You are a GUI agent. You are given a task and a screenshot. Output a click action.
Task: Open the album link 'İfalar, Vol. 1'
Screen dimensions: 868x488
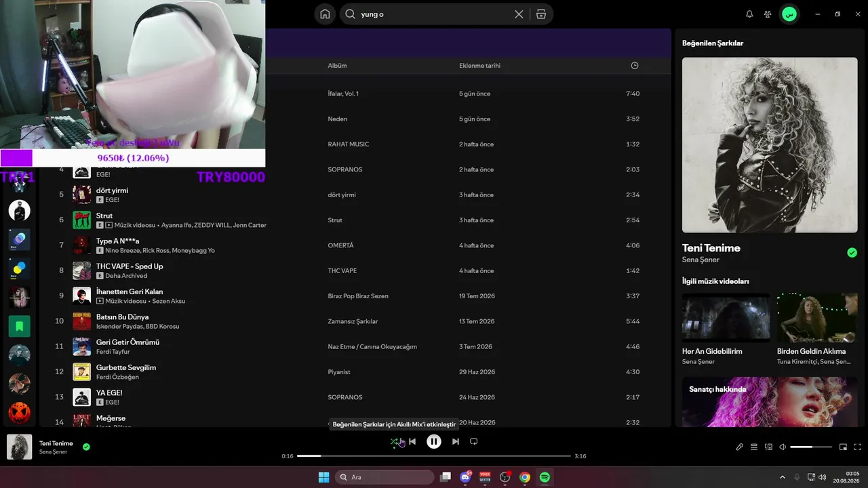pyautogui.click(x=343, y=94)
